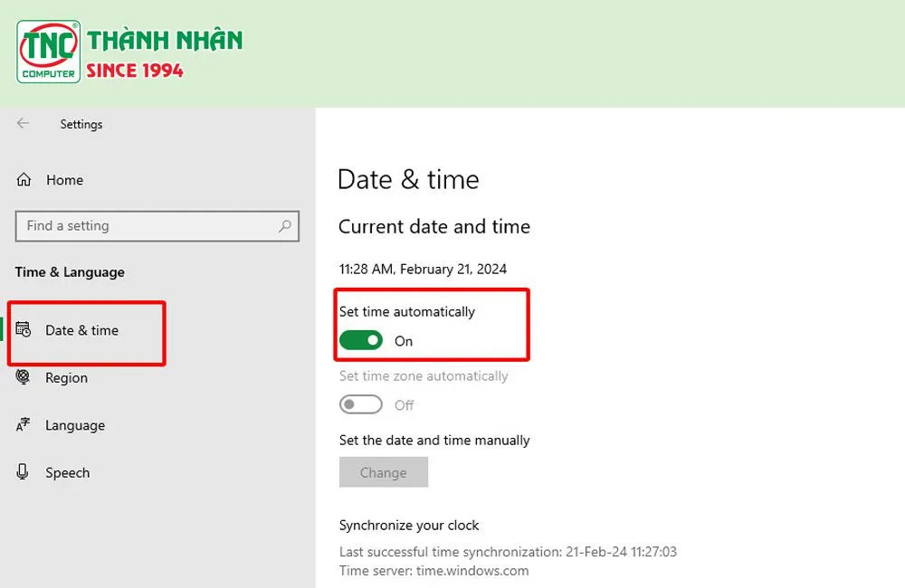Open the Region settings page
905x588 pixels.
(66, 378)
